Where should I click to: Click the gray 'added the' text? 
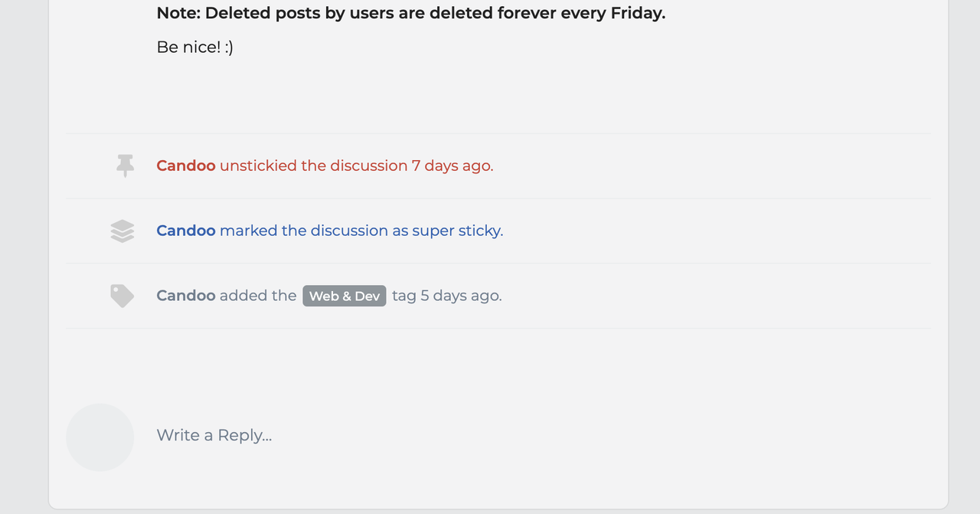[x=258, y=296]
